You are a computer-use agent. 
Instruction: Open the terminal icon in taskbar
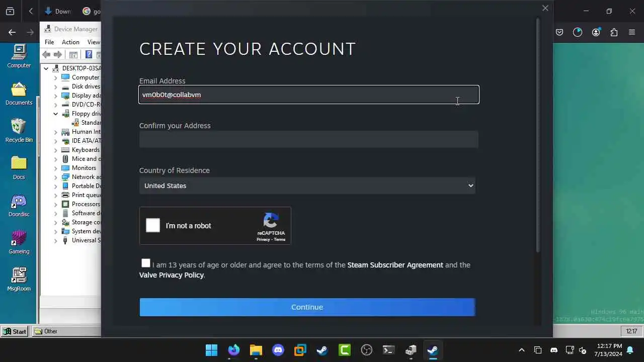388,350
